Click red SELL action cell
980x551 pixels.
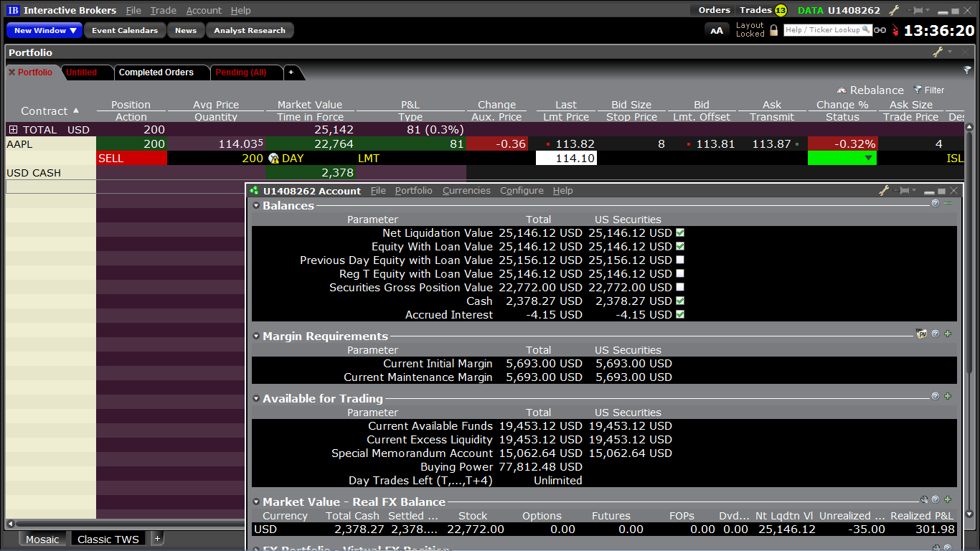[x=131, y=158]
